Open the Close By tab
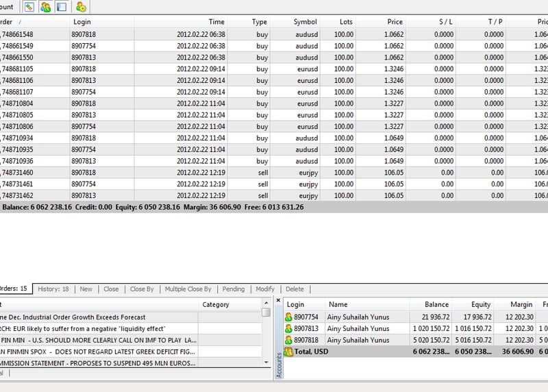This screenshot has height=392, width=548. click(142, 289)
